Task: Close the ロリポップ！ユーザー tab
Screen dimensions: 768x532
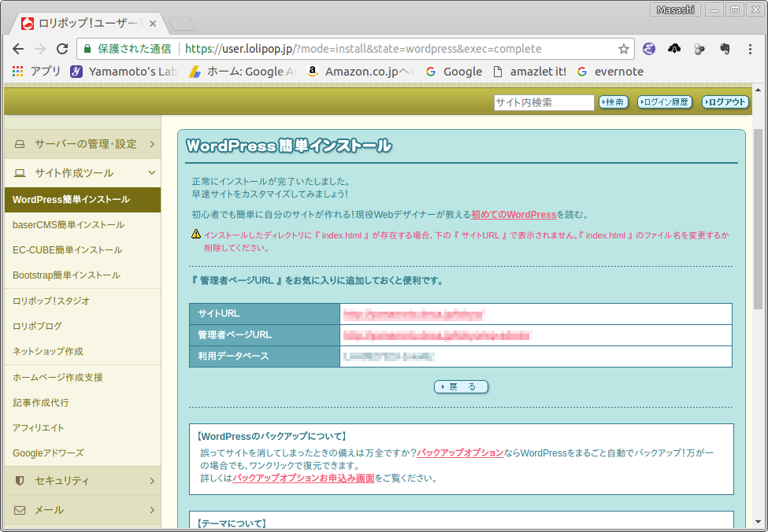Action: coord(153,24)
